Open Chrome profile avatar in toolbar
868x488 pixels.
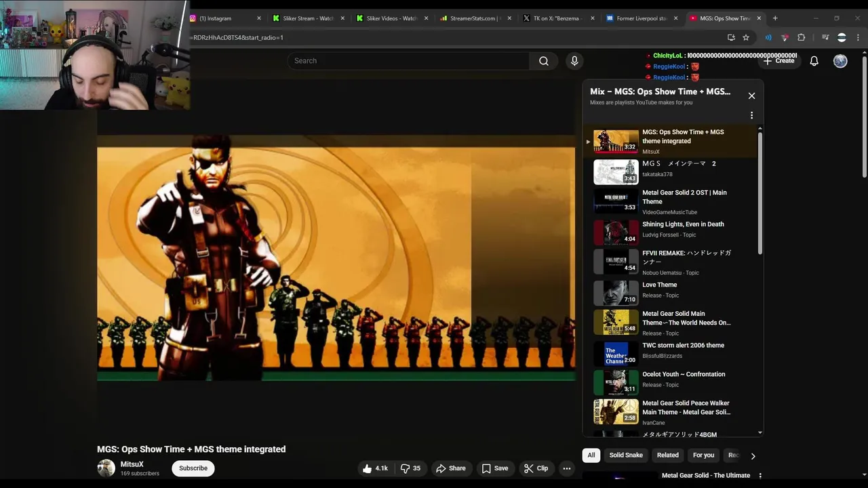842,37
